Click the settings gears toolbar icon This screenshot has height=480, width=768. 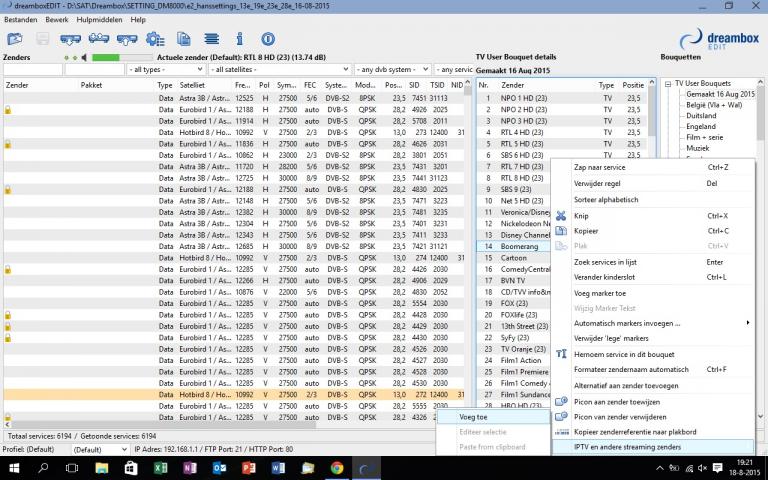click(x=155, y=39)
